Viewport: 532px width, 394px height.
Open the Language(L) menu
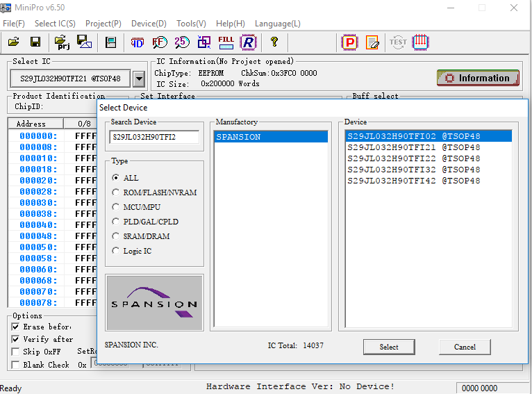pyautogui.click(x=278, y=24)
